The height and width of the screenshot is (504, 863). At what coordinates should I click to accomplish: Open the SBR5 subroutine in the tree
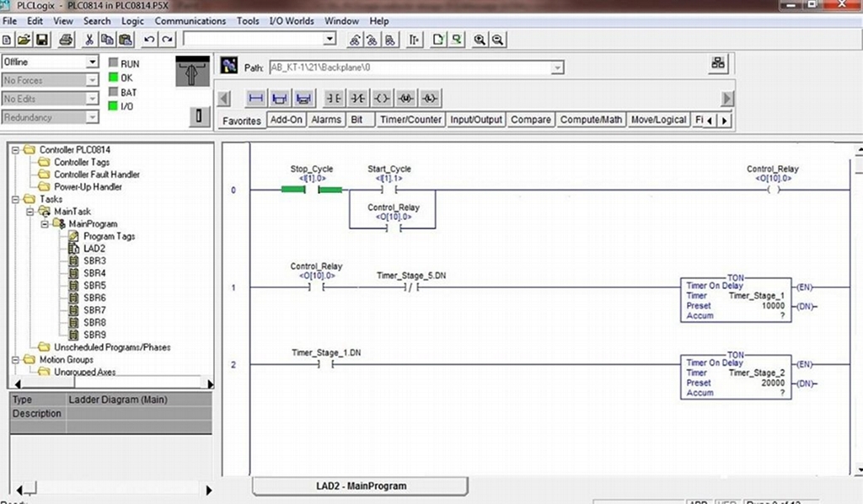click(93, 286)
